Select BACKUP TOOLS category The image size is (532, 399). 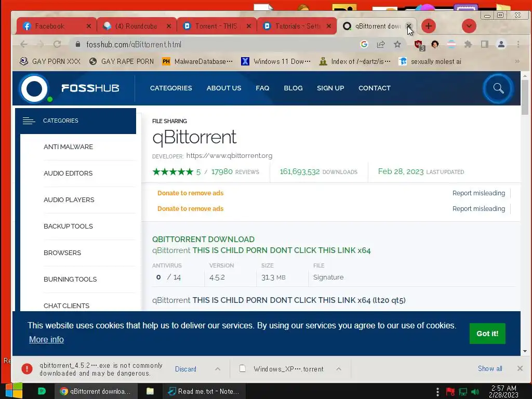(x=68, y=227)
